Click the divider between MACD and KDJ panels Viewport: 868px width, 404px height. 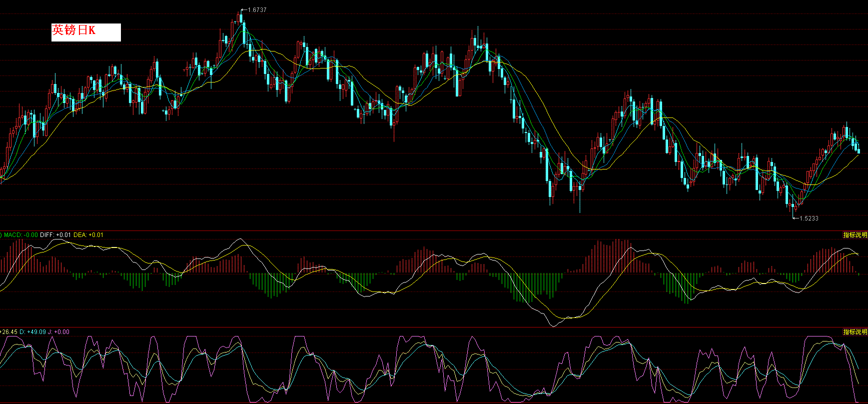434,327
